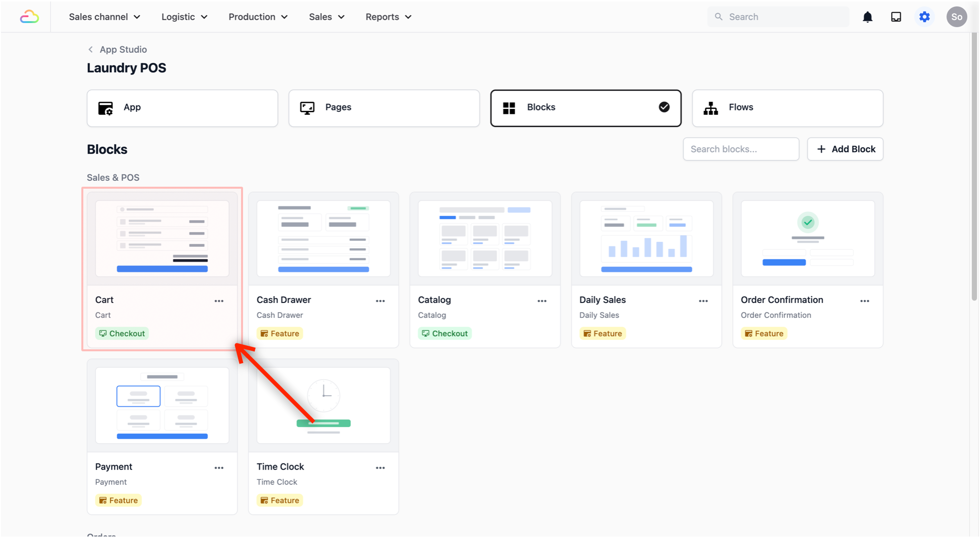Click the Search blocks input field

(x=740, y=149)
